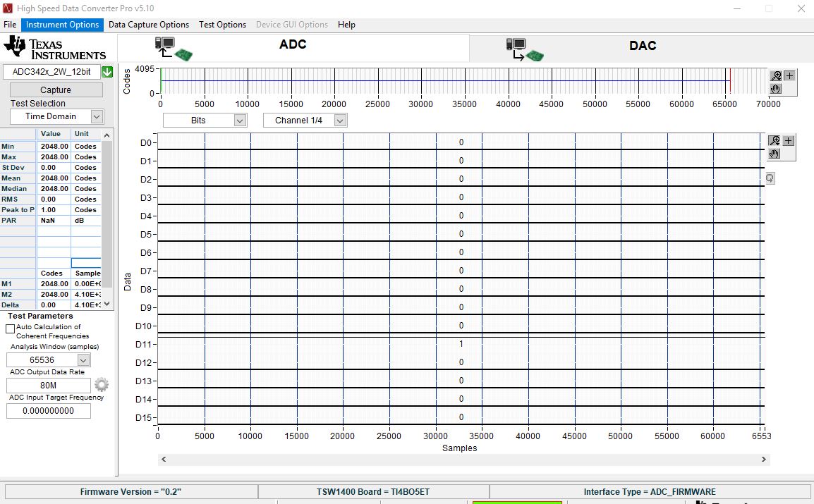Click the small refresh icon beside Data graph

[770, 178]
